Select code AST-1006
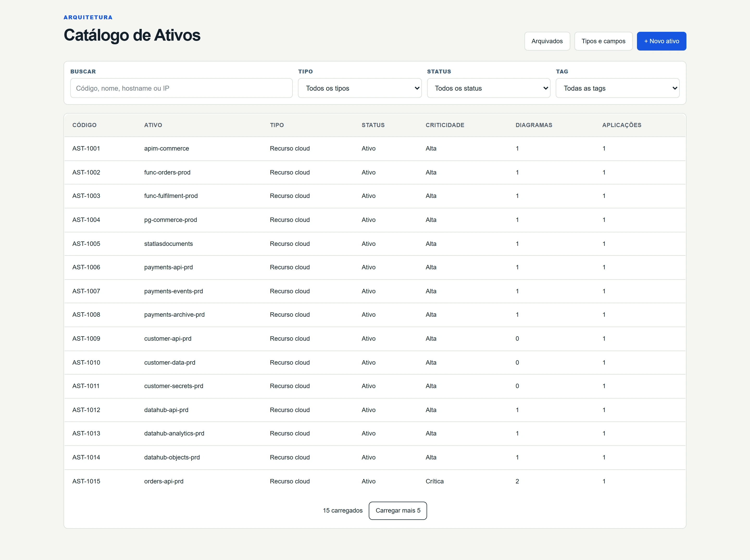 [86, 267]
